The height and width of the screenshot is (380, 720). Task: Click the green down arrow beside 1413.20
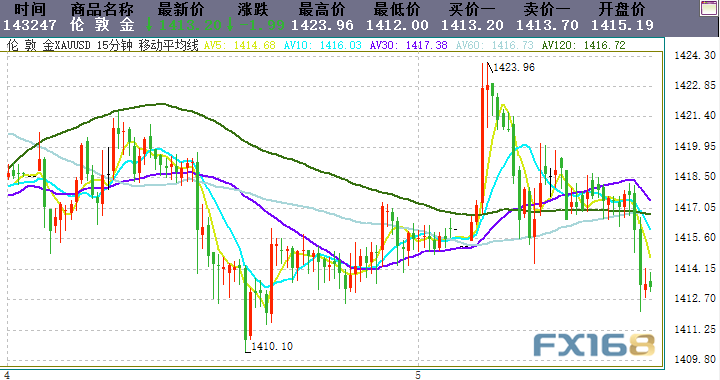click(x=149, y=25)
